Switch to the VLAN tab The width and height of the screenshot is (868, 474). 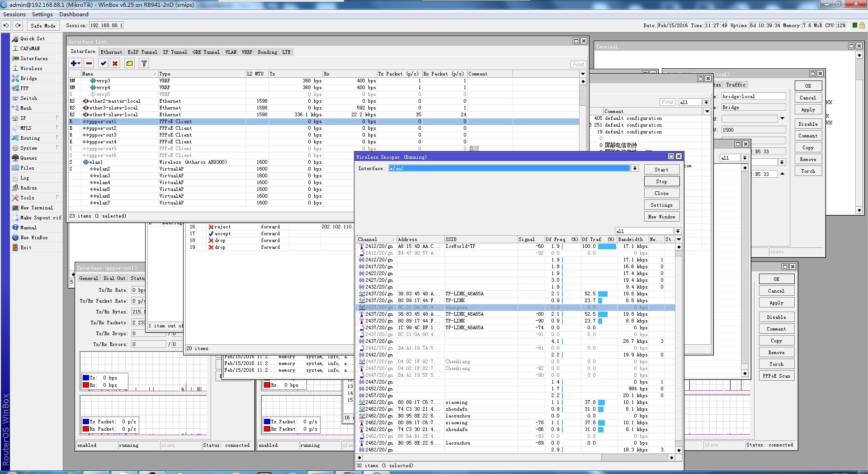pyautogui.click(x=231, y=52)
